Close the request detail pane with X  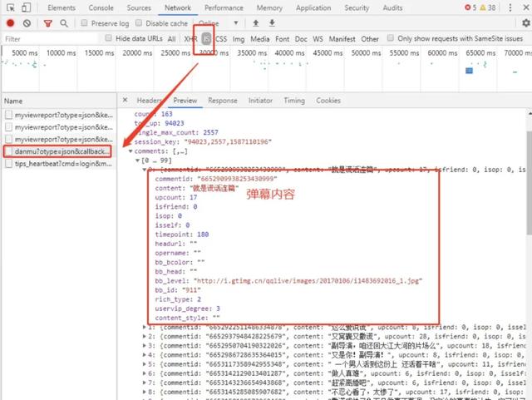[126, 100]
